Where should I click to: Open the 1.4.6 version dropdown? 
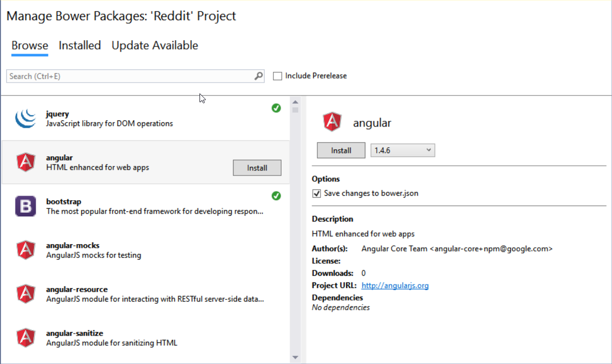(x=403, y=150)
